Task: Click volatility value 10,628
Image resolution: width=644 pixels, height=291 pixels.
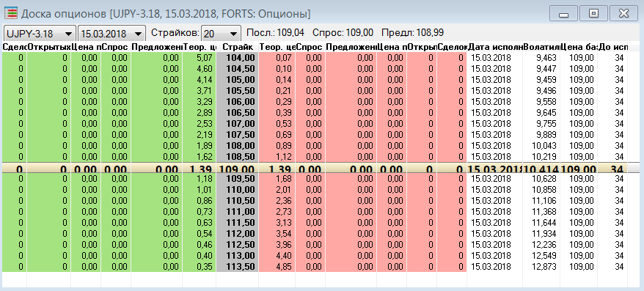Action: (541, 179)
